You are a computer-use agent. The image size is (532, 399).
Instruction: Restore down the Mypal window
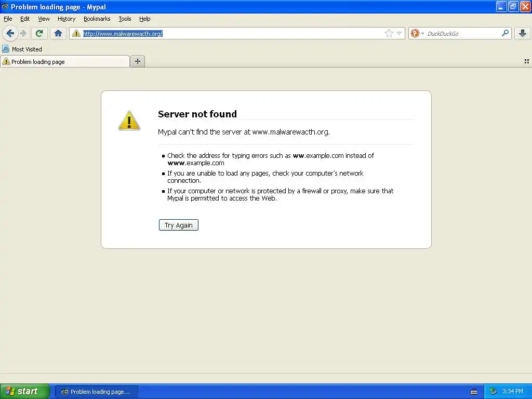coord(513,6)
